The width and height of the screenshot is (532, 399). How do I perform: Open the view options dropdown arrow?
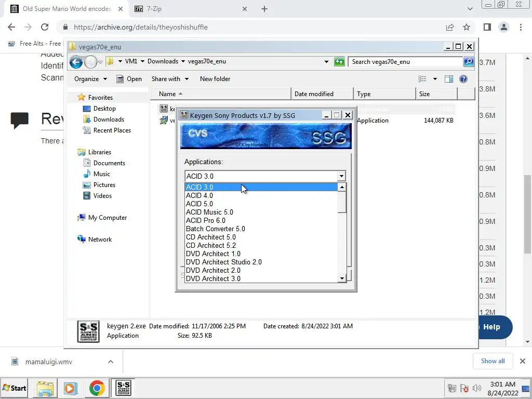pyautogui.click(x=435, y=79)
